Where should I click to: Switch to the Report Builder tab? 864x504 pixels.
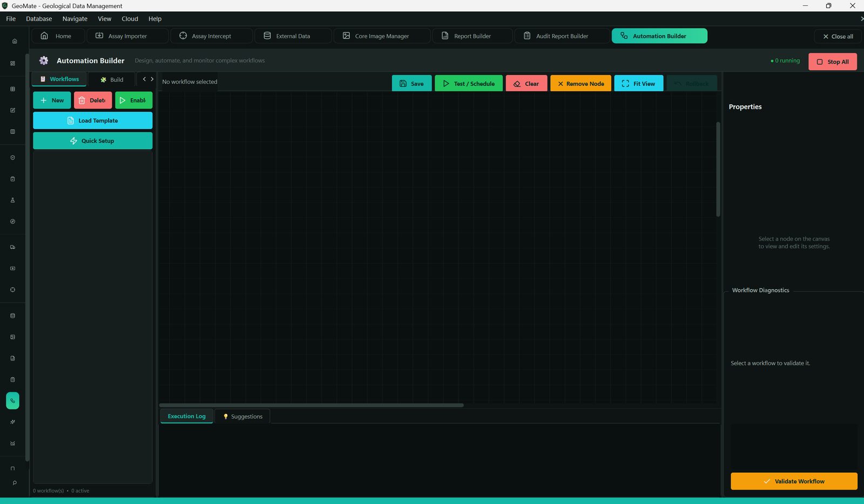pos(473,36)
